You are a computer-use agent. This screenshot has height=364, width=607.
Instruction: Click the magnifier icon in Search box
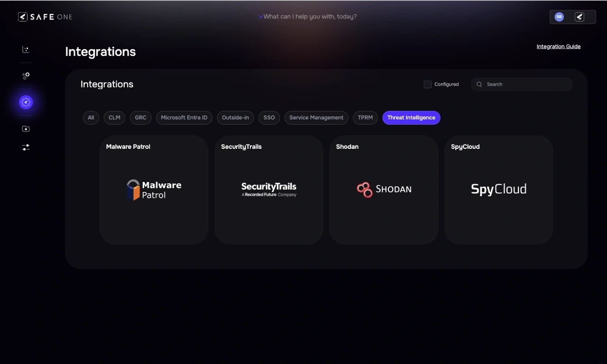click(x=479, y=84)
